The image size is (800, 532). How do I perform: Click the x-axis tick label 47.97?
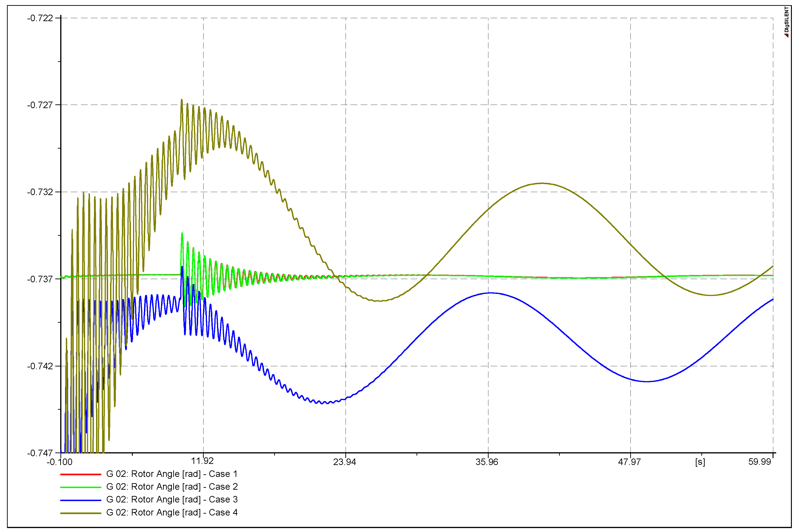(x=629, y=462)
